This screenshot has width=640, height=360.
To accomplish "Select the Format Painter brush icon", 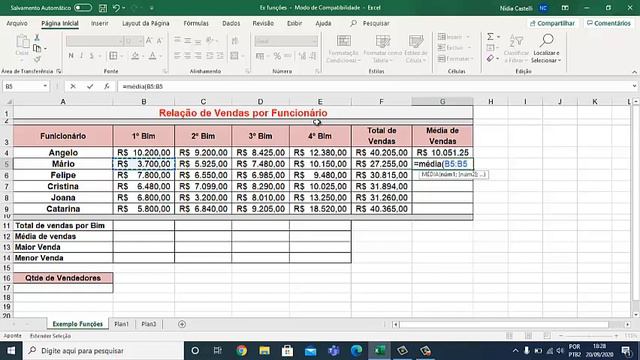I will 37,59.
